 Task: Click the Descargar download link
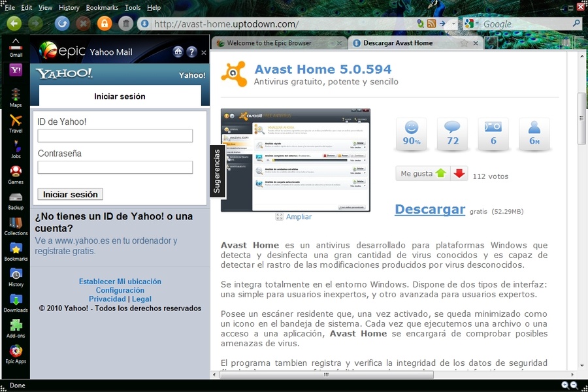click(x=429, y=210)
